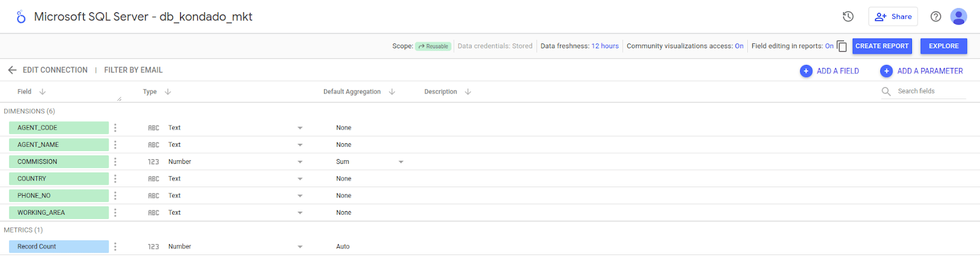
Task: Click plus icon for Add a Parameter
Action: [x=886, y=71]
